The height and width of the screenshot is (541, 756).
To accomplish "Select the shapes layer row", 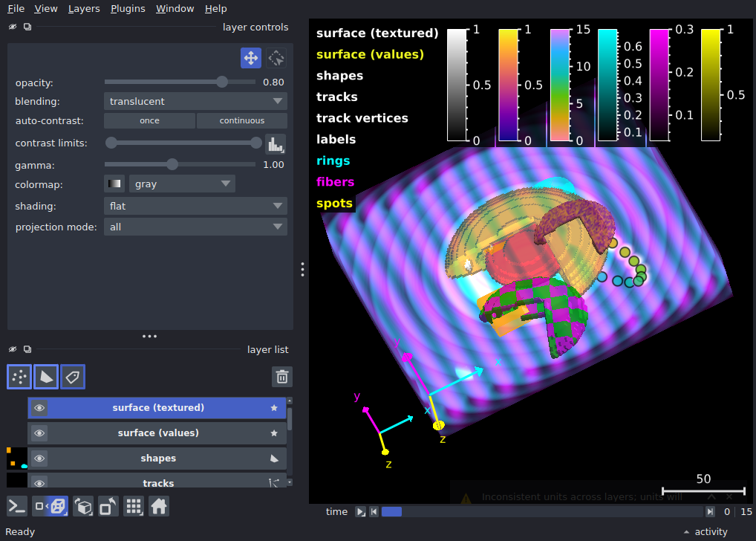I will (157, 458).
